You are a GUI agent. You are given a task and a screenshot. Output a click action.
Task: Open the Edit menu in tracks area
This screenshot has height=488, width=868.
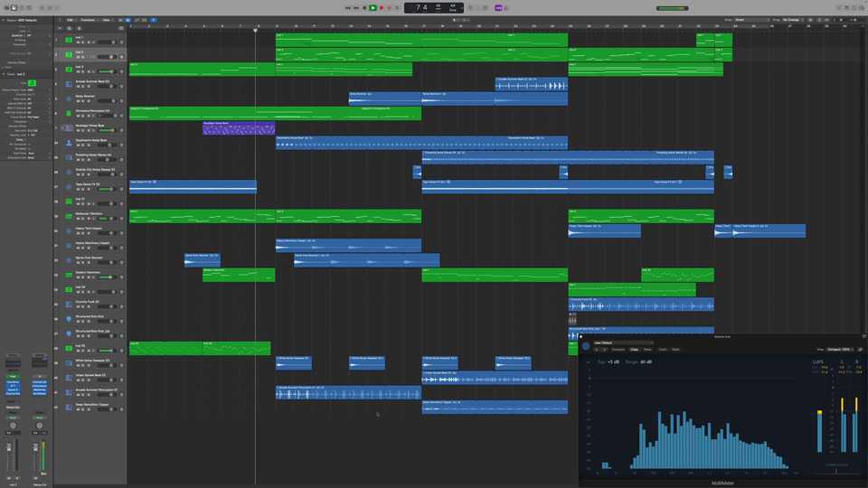pyautogui.click(x=71, y=19)
